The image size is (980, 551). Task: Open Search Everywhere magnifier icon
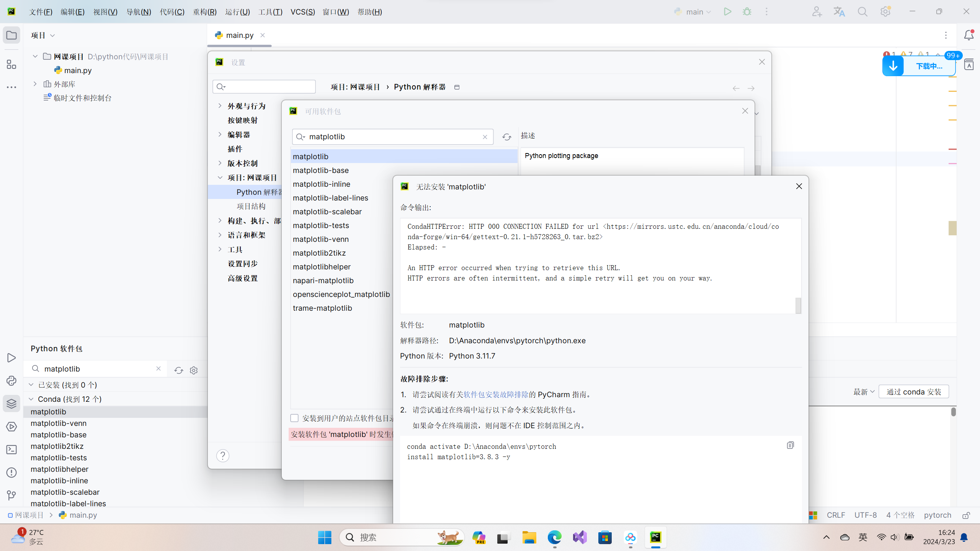coord(862,11)
